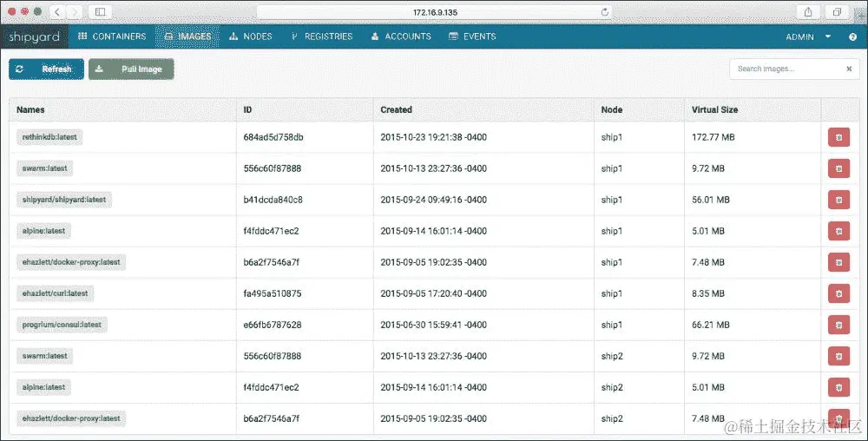Screen dimensions: 868x441
Task: Delete swarm:latest image on ship1
Action: tap(838, 168)
